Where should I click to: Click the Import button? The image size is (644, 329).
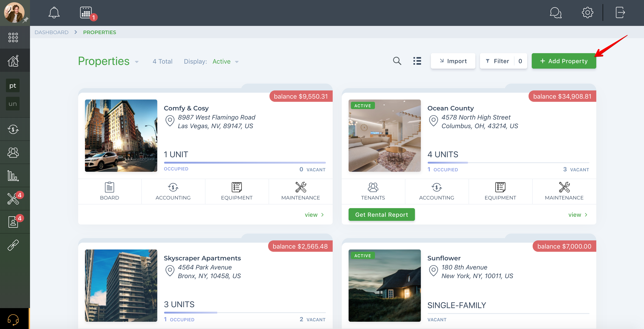pos(453,61)
